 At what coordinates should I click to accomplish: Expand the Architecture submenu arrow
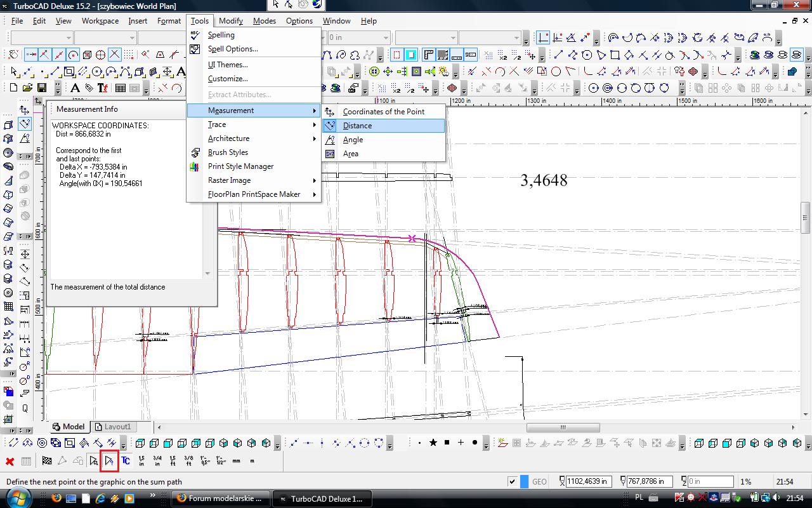(314, 138)
